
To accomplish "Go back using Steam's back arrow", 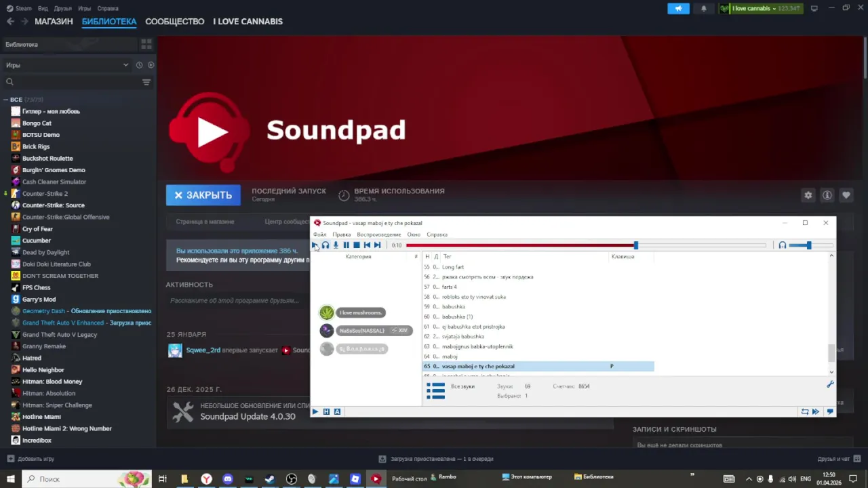I will 10,21.
